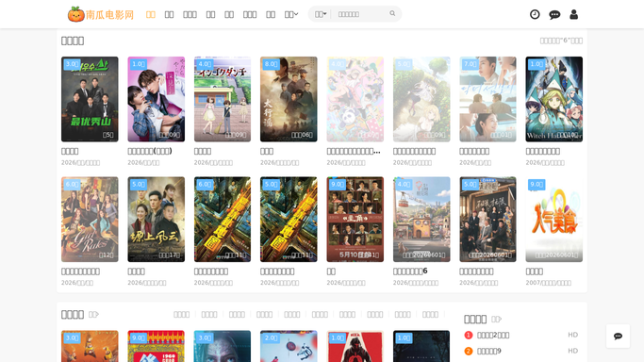The image size is (644, 362).
Task: Open the ranking entry ending with 9
Action: [489, 351]
